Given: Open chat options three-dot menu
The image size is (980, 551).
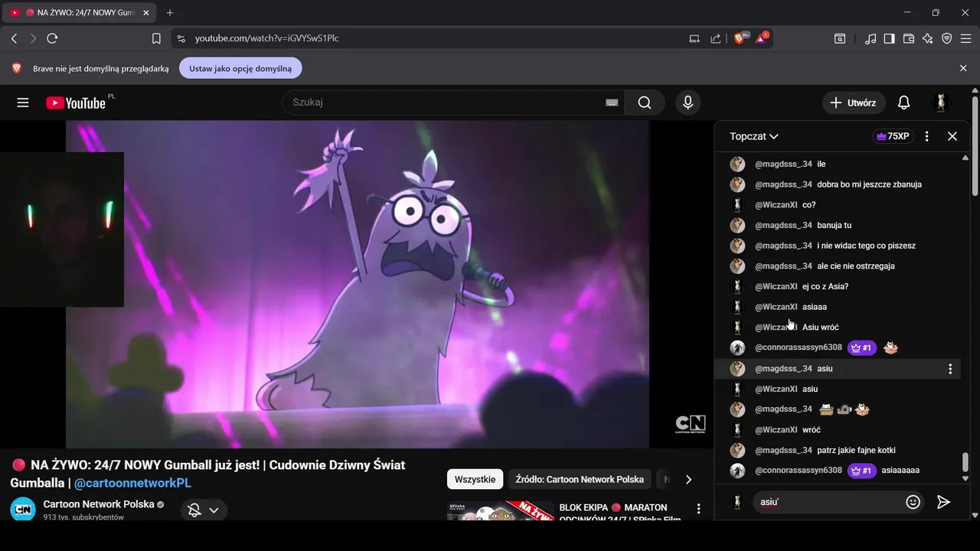Looking at the screenshot, I should 927,136.
